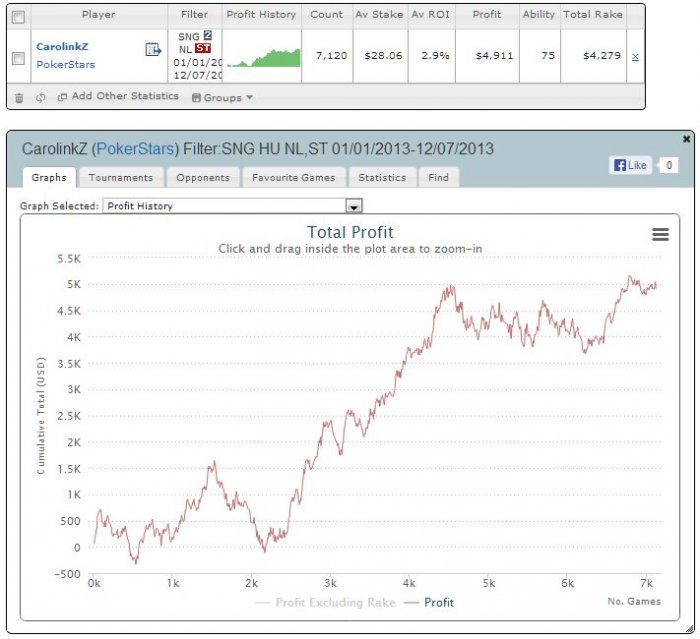Expand the Groups dropdown
The width and height of the screenshot is (700, 639).
pos(222,97)
